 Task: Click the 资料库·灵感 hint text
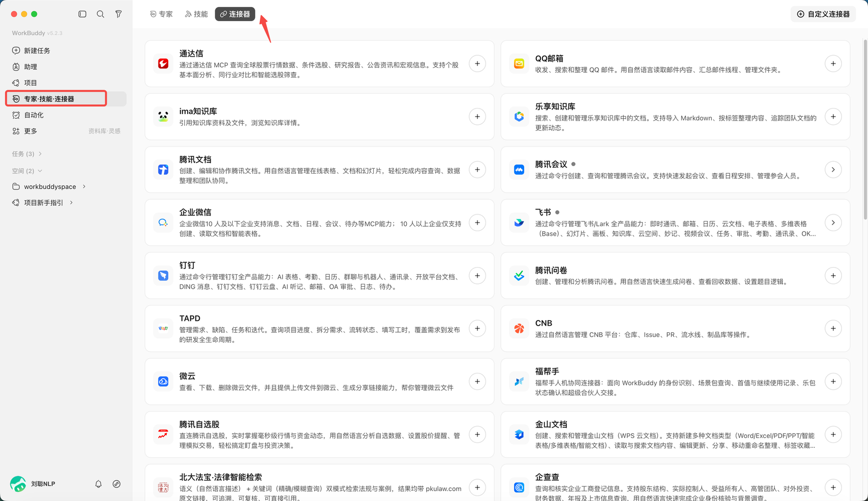105,131
